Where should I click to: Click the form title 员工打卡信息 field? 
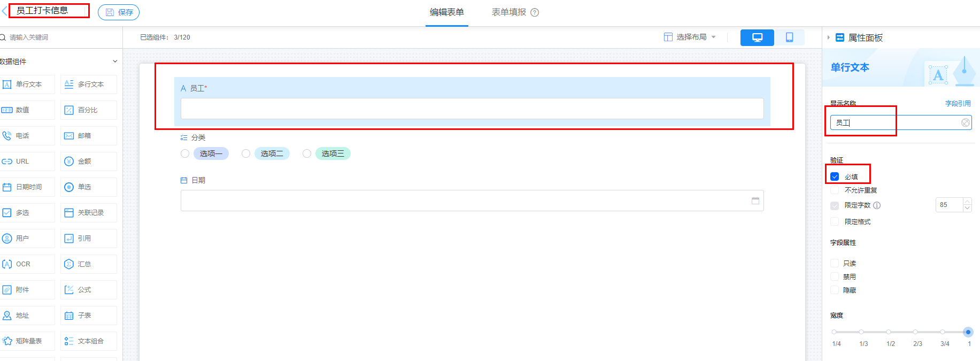49,11
